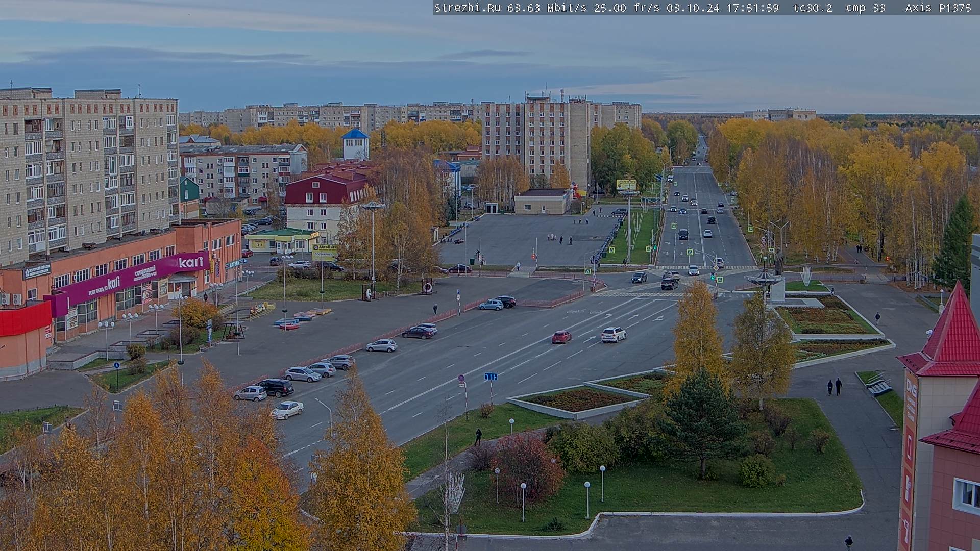Click the Strezhi.Ru overlay text

coord(467,8)
